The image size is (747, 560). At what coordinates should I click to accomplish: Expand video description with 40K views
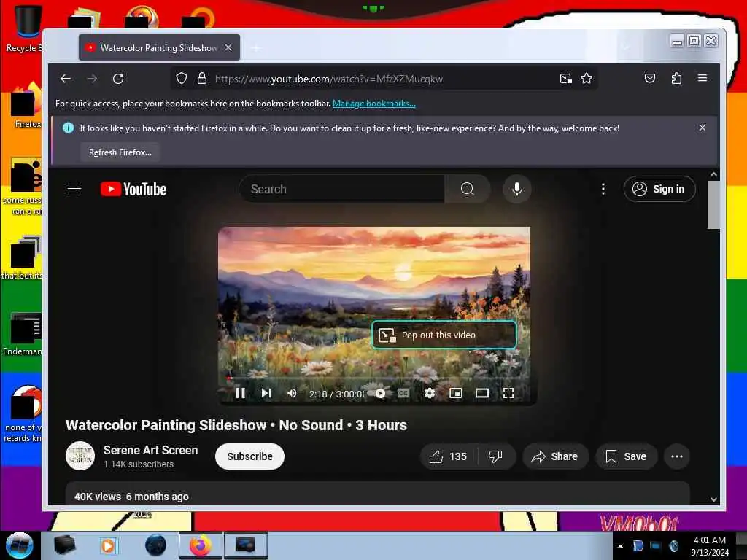[378, 494]
